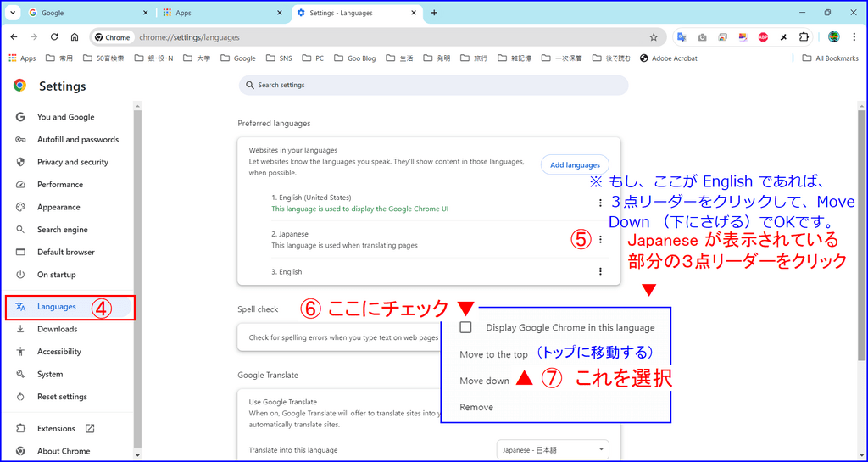Viewport: 868px width, 462px height.
Task: Open the 50音検索 bookmark folder
Action: click(x=103, y=58)
